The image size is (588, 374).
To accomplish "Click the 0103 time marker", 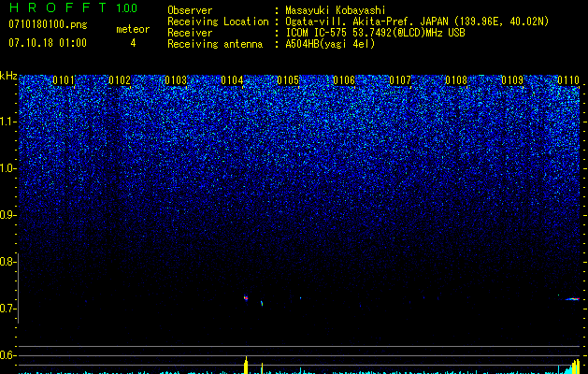I will pyautogui.click(x=176, y=80).
